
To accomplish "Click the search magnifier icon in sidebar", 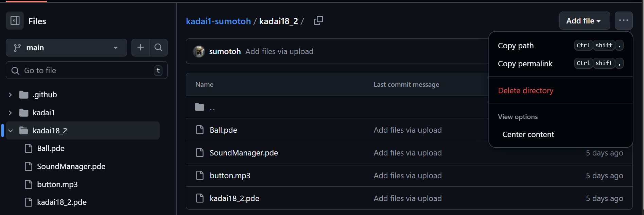I will 158,48.
